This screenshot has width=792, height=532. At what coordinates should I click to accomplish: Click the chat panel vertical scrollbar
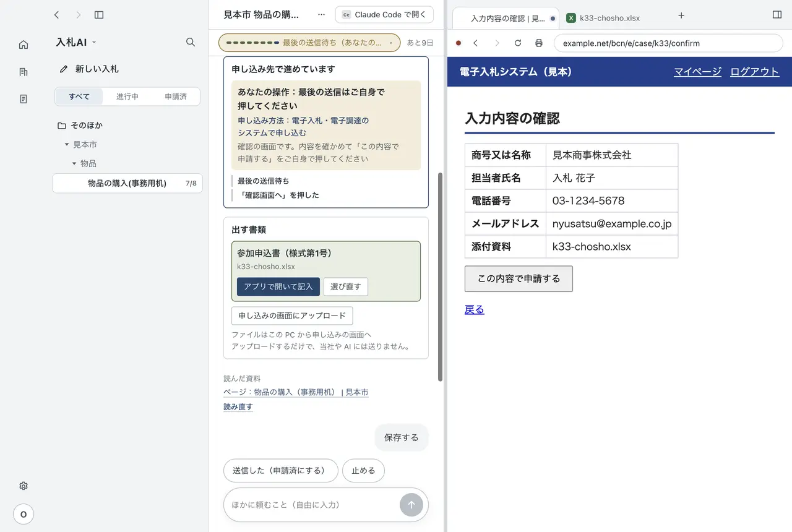[x=441, y=277]
